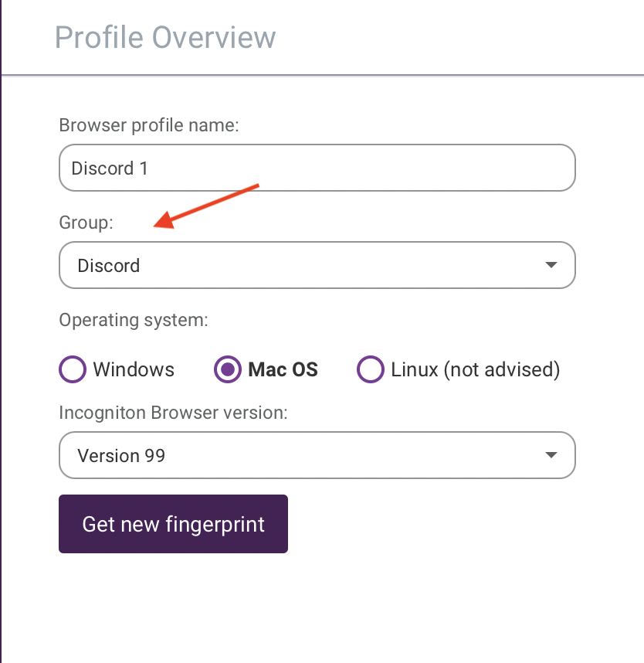Focus the Browser profile name input field
The image size is (644, 663).
pos(317,168)
